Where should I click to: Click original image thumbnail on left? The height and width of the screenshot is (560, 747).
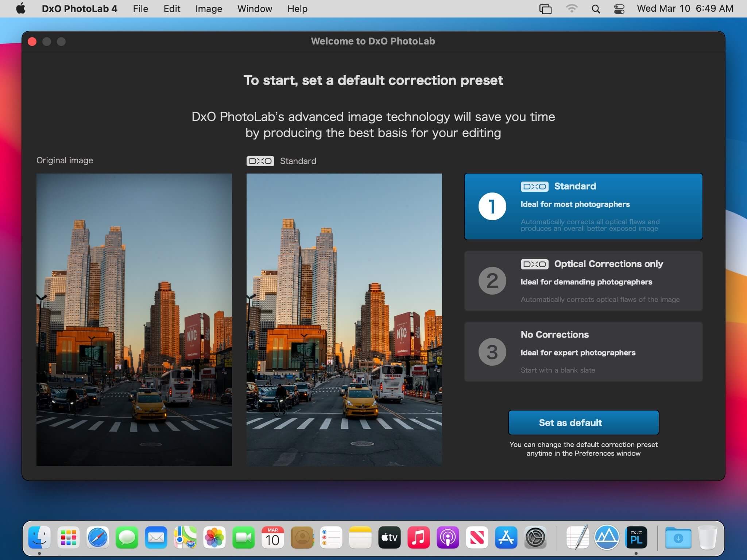tap(134, 319)
